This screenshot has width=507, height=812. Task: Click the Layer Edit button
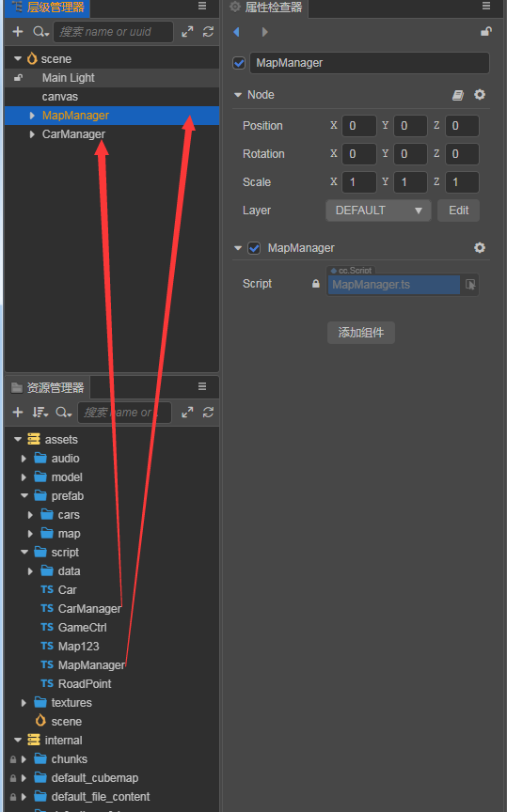coord(458,211)
